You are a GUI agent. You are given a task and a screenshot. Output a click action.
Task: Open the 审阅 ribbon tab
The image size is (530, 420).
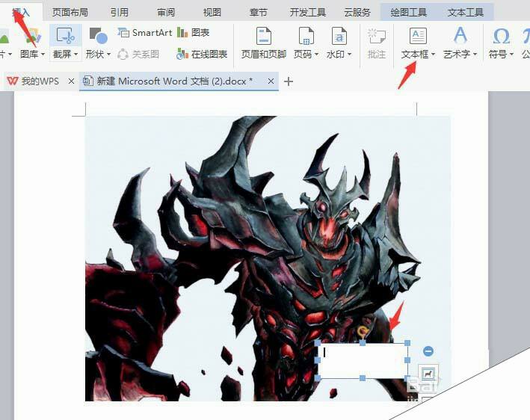[x=166, y=13]
